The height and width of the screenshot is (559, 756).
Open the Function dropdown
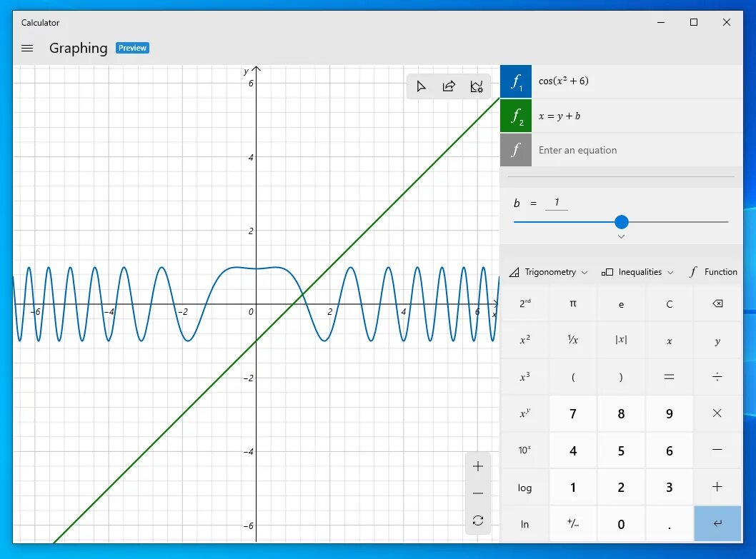click(x=714, y=272)
